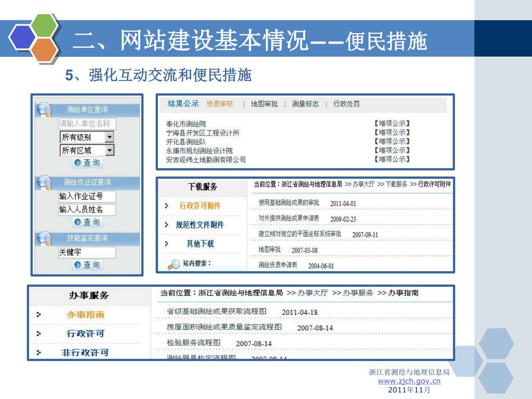
Task: Click the 测绘作业证查询 magnifier globe icon
Action: point(44,182)
